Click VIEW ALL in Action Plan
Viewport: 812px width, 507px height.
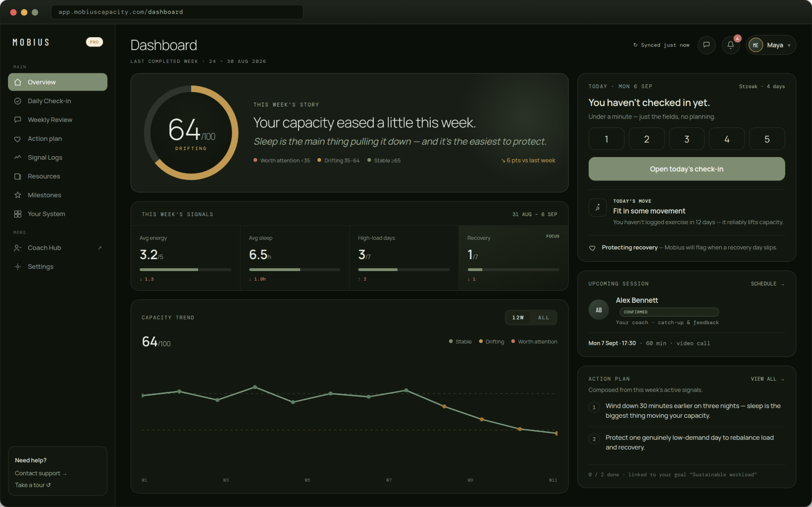pyautogui.click(x=767, y=379)
